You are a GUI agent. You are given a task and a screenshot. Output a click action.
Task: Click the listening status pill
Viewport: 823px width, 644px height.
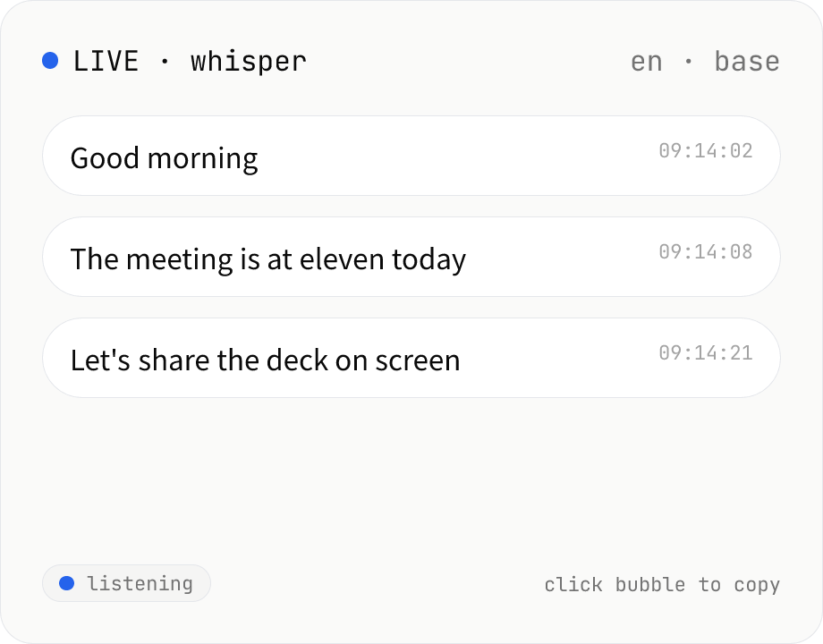[x=126, y=583]
